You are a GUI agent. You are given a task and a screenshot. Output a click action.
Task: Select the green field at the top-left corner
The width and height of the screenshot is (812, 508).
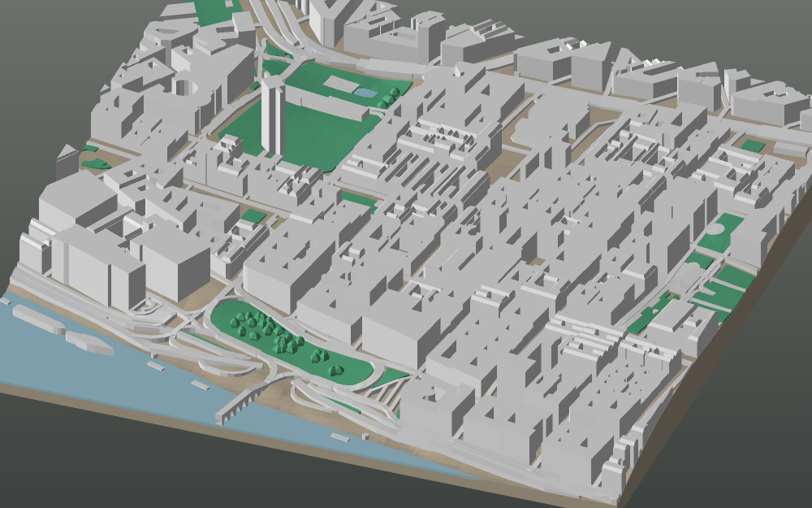pyautogui.click(x=217, y=11)
